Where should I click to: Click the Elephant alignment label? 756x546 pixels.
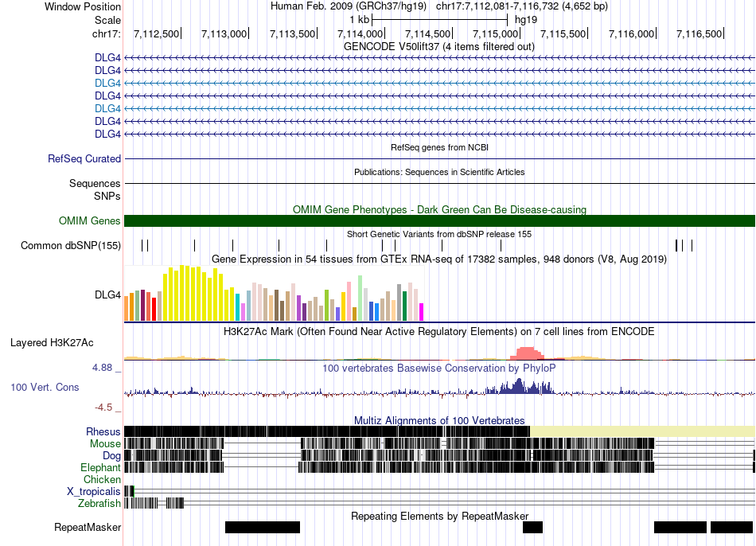(x=100, y=467)
